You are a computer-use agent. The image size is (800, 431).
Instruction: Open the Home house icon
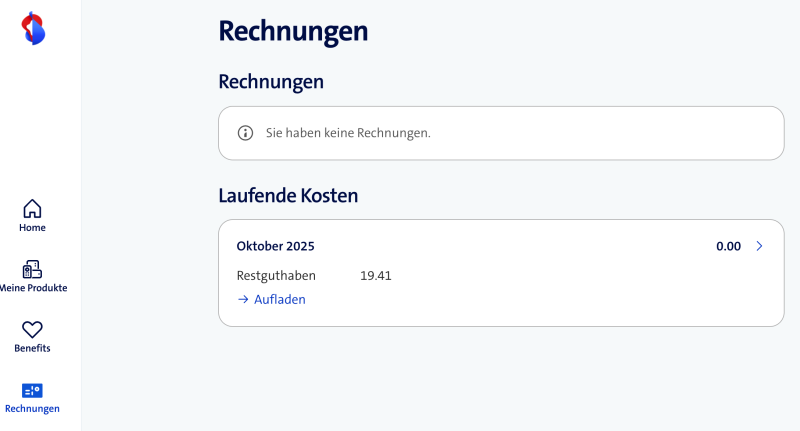32,208
